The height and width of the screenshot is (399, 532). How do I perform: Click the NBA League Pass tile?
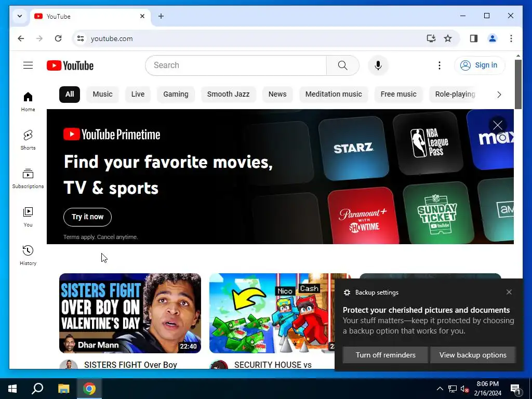(428, 143)
